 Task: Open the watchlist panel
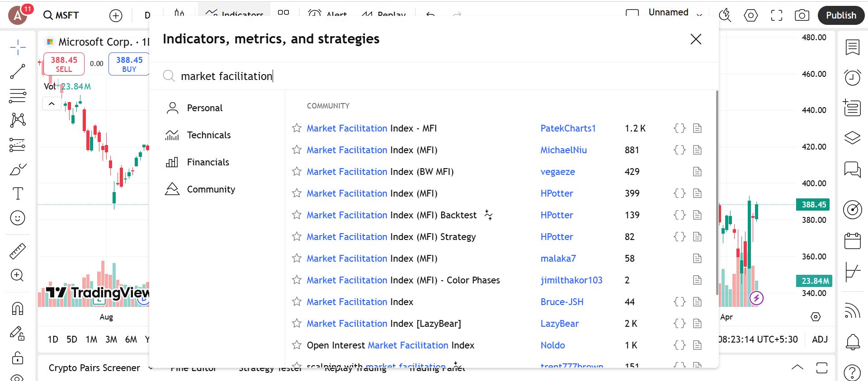pyautogui.click(x=852, y=47)
